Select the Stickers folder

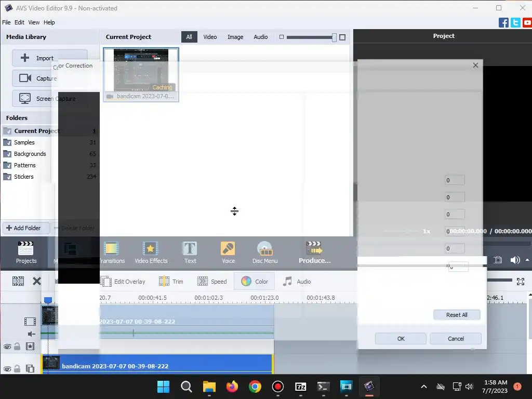(x=50, y=177)
